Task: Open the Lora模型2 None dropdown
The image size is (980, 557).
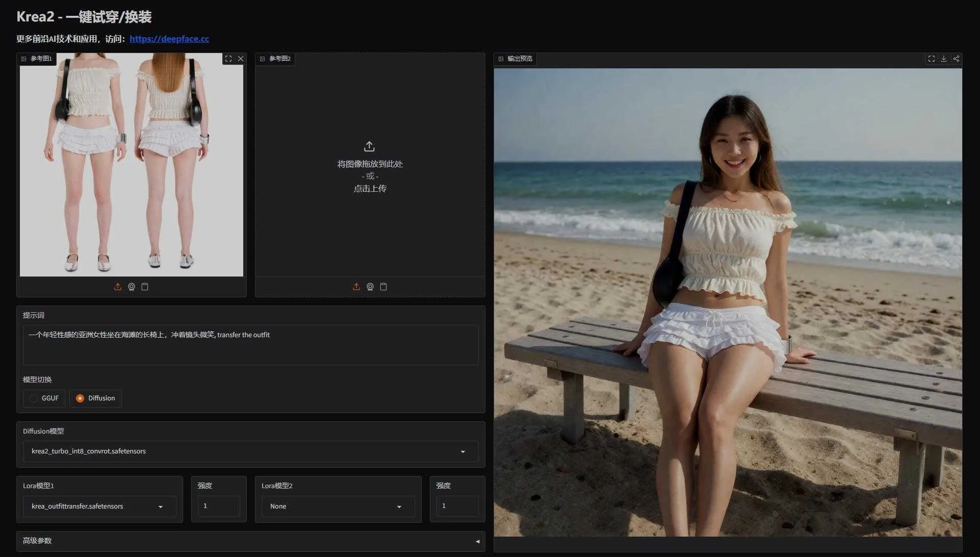Action: [x=338, y=507]
